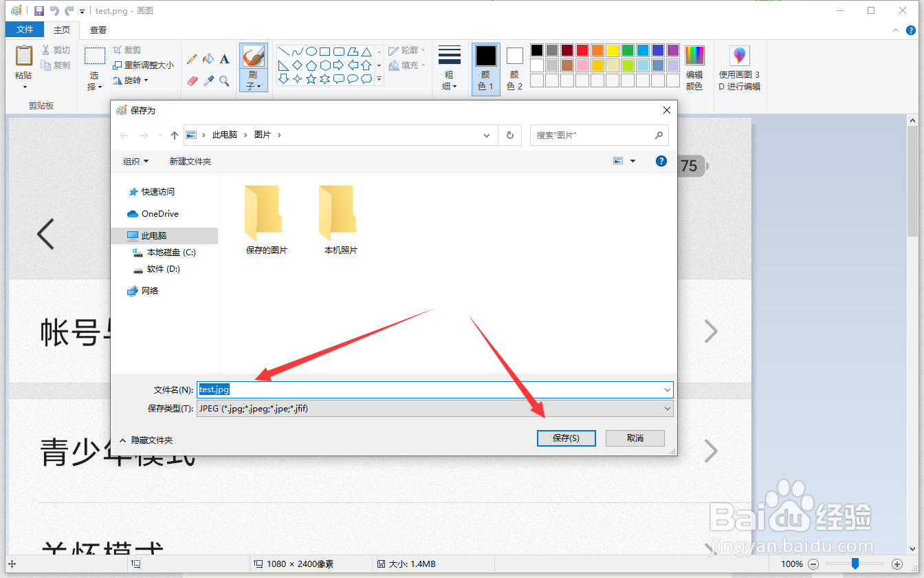The width and height of the screenshot is (924, 578).
Task: Pick the yellow color in palette
Action: (613, 50)
